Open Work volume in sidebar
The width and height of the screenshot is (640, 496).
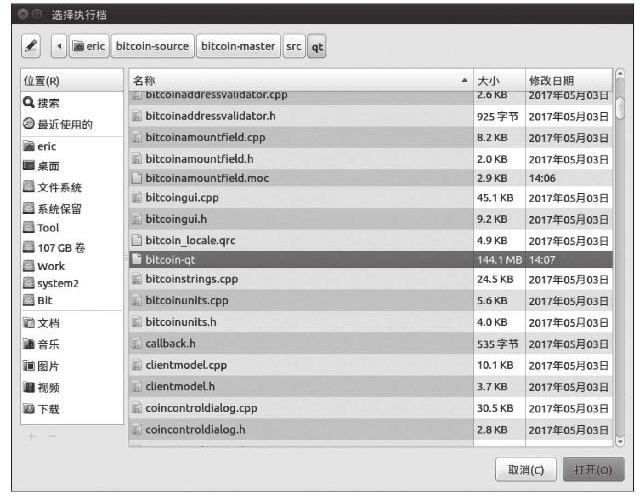click(72, 266)
